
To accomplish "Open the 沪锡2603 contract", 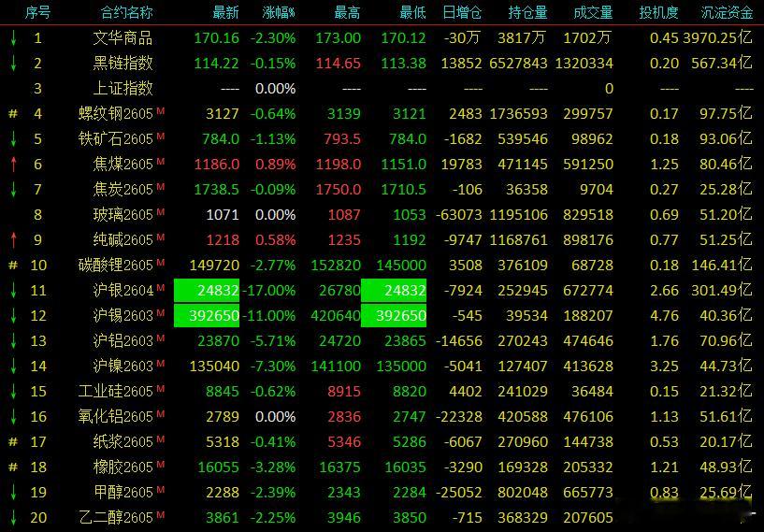I will [123, 316].
